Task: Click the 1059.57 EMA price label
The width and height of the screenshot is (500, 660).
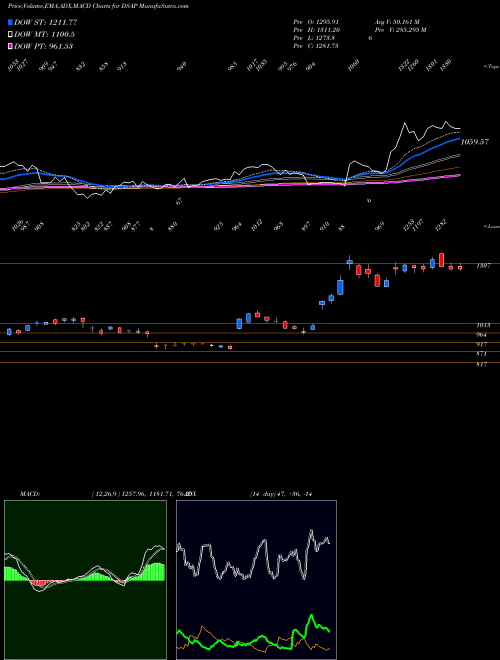Action: tap(475, 142)
